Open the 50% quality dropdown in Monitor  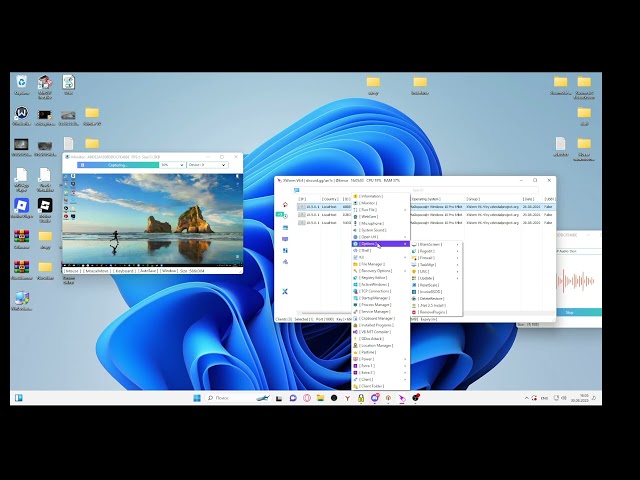tap(172, 165)
